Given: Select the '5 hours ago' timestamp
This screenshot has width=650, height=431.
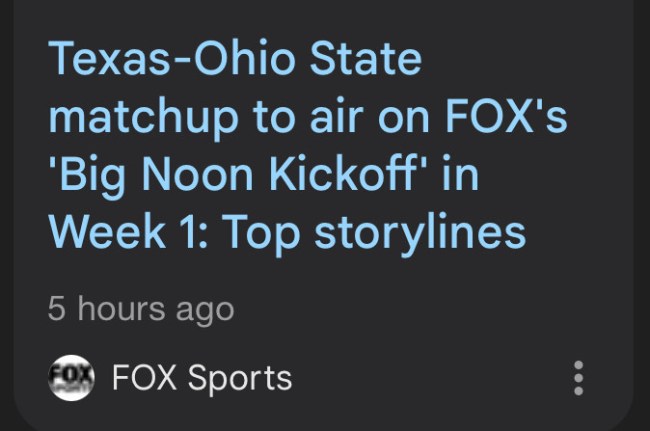Looking at the screenshot, I should click(140, 309).
